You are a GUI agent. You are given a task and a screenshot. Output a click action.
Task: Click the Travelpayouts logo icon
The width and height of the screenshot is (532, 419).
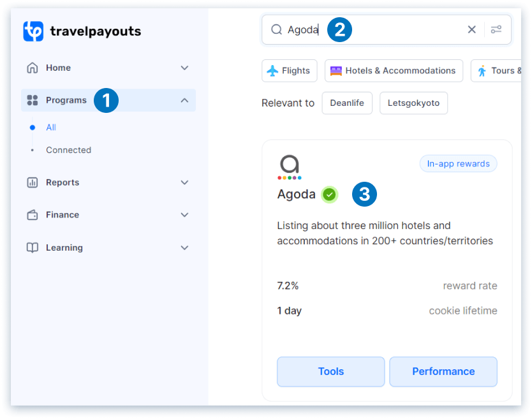33,31
